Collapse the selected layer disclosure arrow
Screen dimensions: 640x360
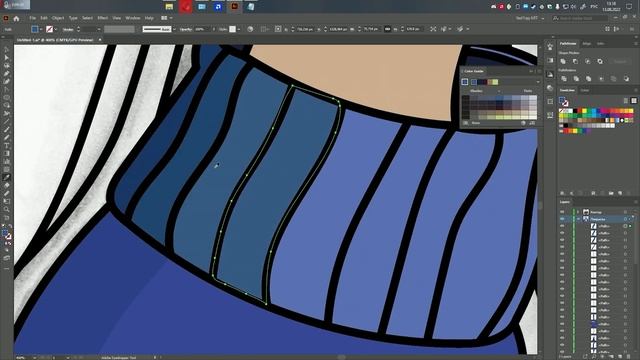(578, 219)
